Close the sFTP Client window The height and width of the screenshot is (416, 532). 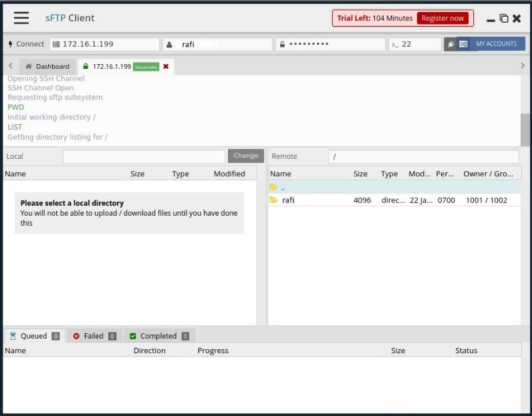(517, 18)
